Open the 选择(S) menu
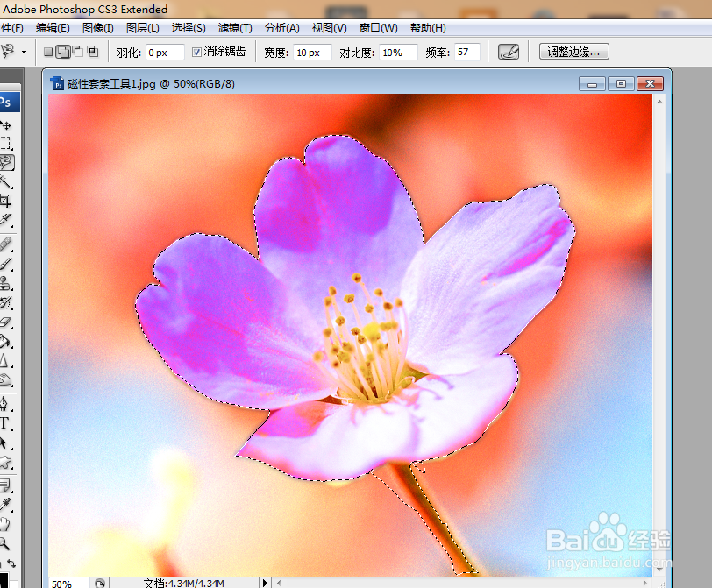This screenshot has width=712, height=588. (189, 28)
